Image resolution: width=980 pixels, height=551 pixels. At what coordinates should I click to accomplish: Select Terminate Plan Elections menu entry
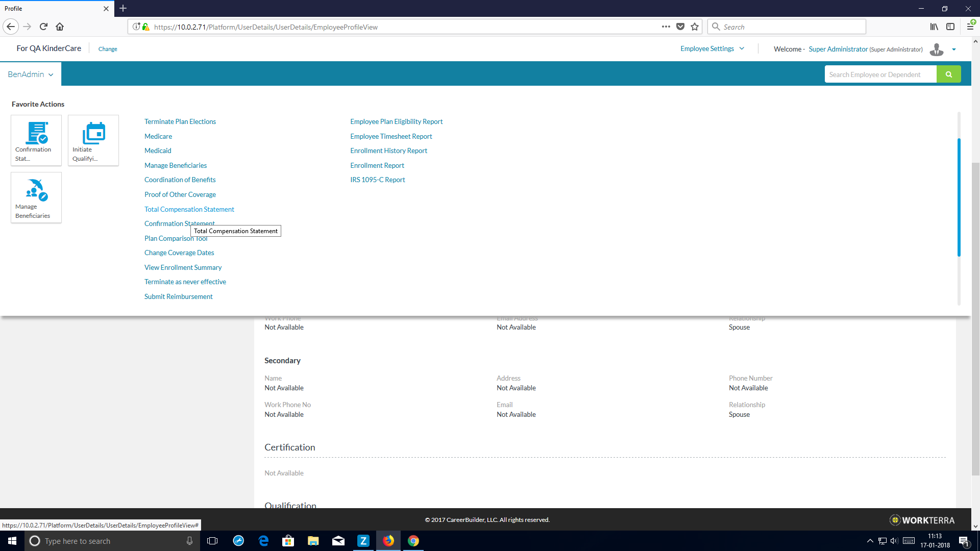pos(180,121)
